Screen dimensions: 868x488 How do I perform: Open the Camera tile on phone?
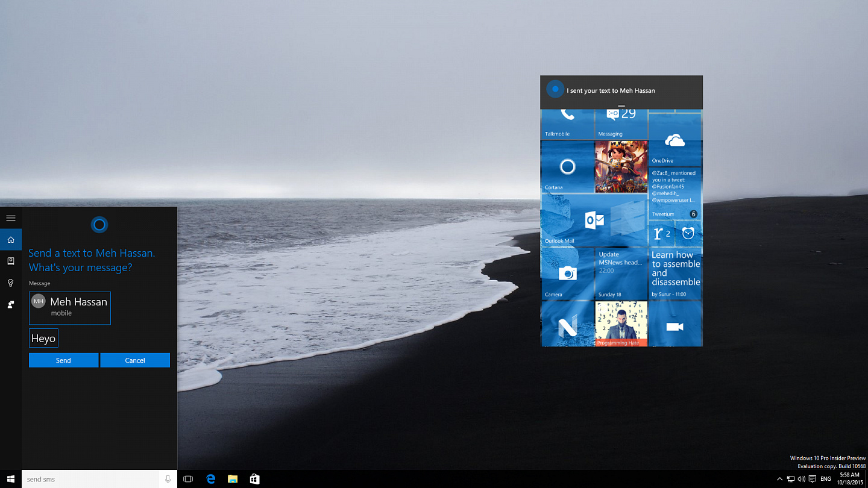[x=567, y=274]
